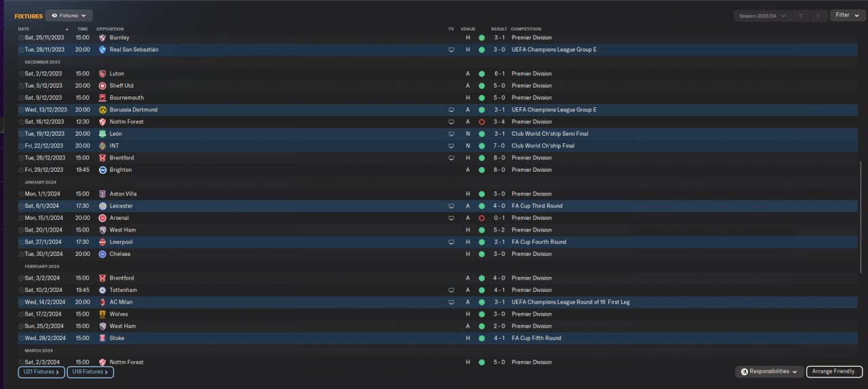Sort by the Result column header

click(499, 29)
